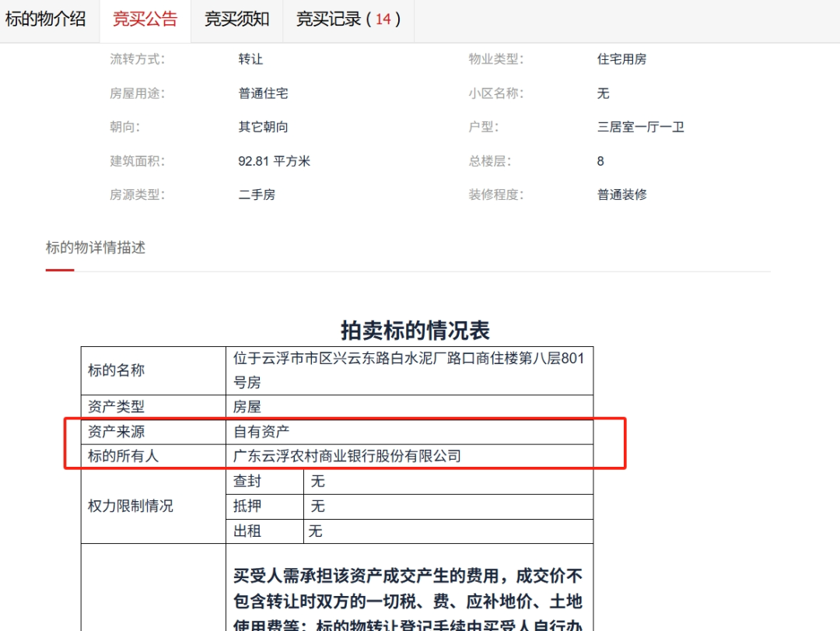Select the 竞买须知 tab
The height and width of the screenshot is (631, 840).
pyautogui.click(x=236, y=19)
